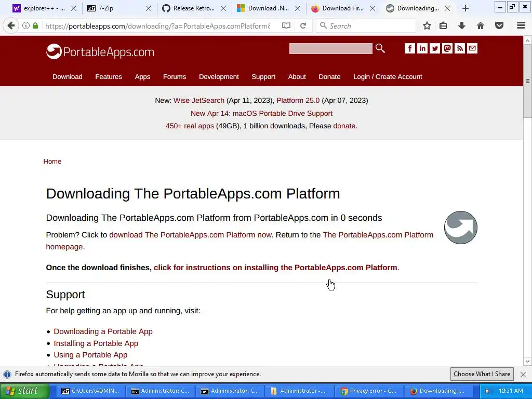Open Installing a Portable App link

coord(96,343)
